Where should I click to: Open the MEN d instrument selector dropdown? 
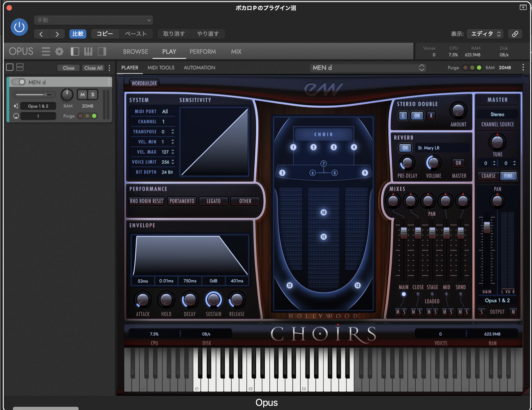(368, 68)
